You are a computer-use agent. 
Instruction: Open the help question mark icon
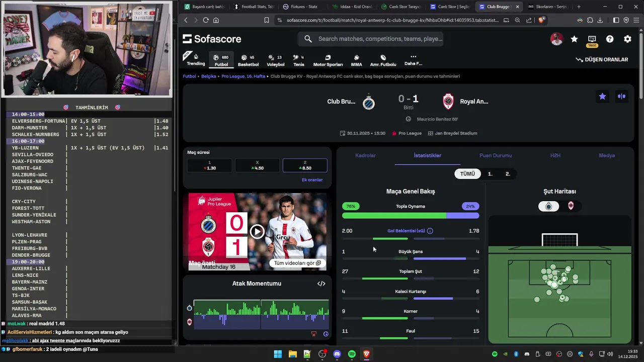[610, 39]
